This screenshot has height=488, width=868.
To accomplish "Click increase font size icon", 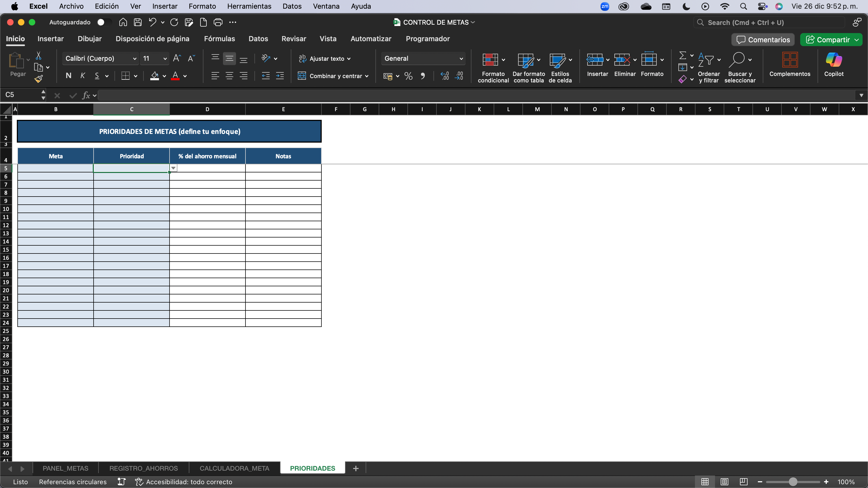I will click(177, 58).
